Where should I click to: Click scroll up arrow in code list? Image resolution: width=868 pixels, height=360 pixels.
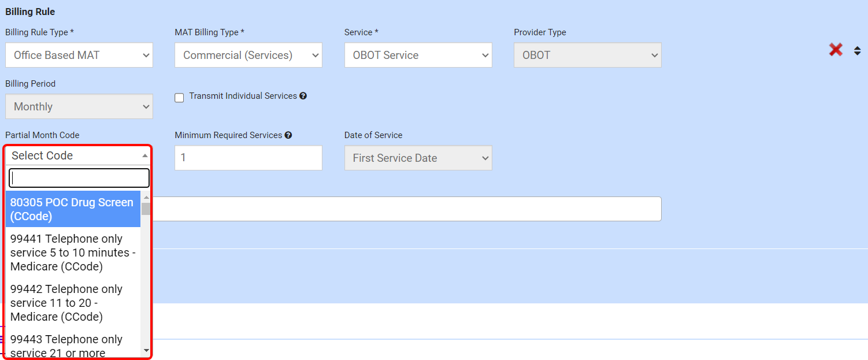click(146, 198)
